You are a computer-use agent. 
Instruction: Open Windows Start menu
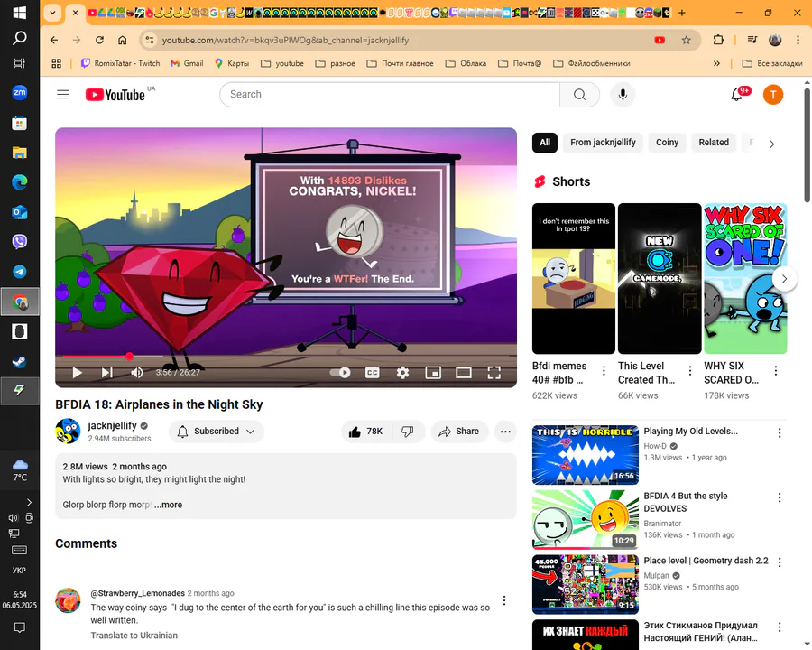pos(20,12)
